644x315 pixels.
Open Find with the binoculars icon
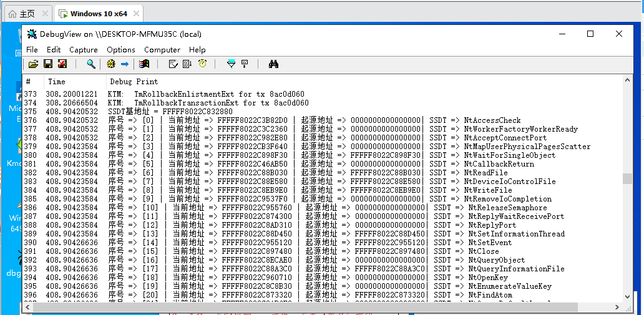pos(273,64)
